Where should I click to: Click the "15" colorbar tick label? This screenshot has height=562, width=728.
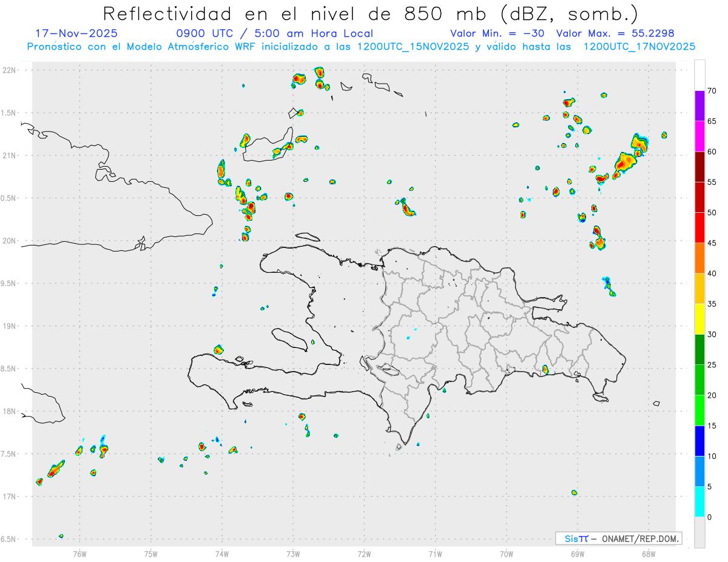click(x=712, y=426)
